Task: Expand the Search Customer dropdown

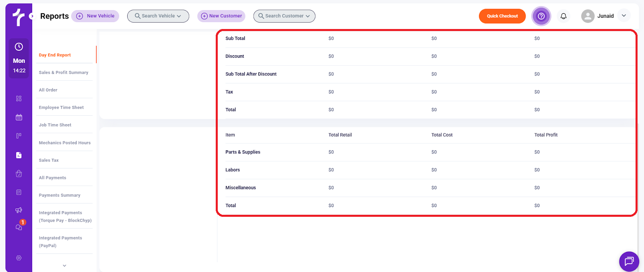Action: (x=284, y=16)
